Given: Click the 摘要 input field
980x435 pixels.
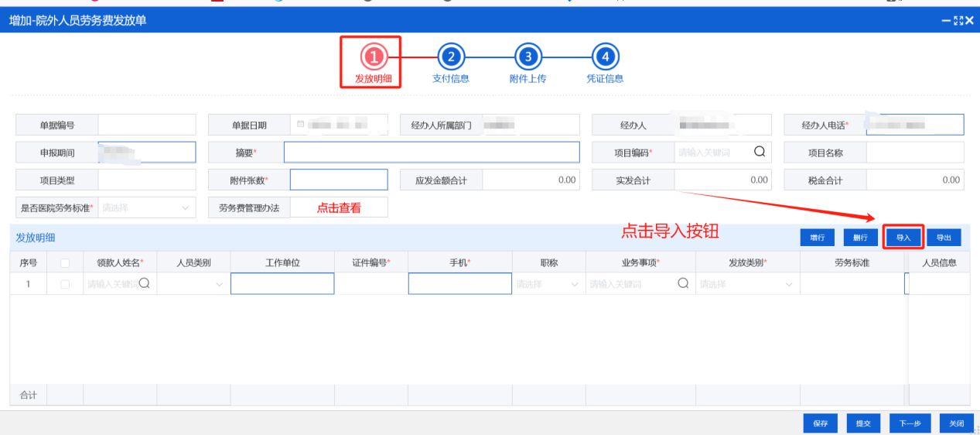Looking at the screenshot, I should pos(431,152).
